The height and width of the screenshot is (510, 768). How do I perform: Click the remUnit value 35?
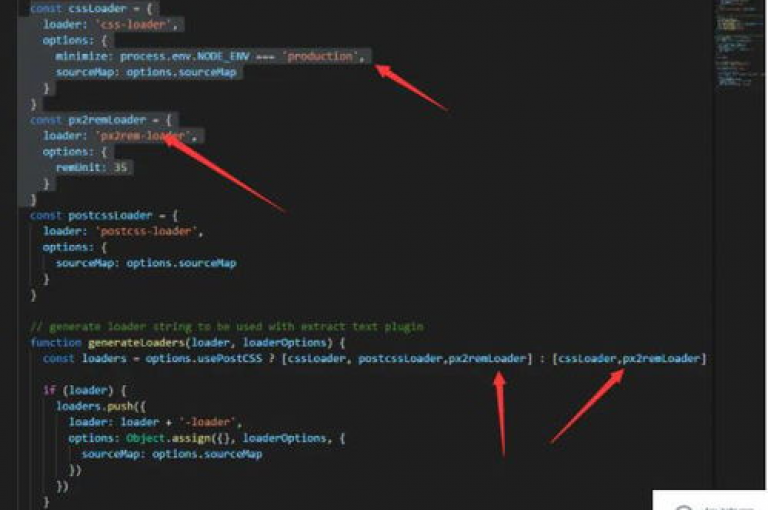120,168
